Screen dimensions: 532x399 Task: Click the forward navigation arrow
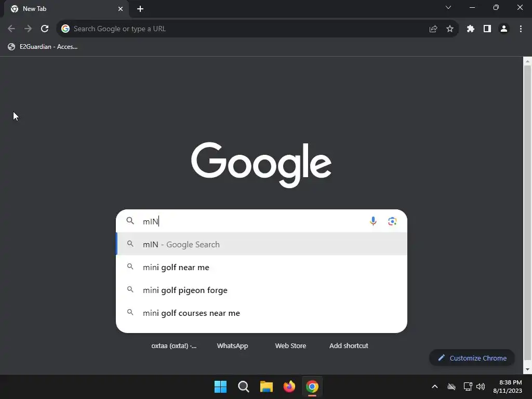coord(28,29)
